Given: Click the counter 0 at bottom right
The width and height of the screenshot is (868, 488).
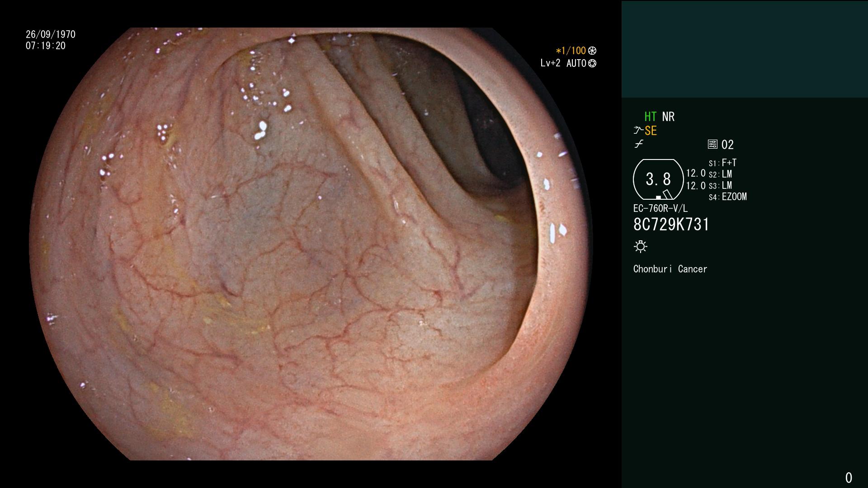Looking at the screenshot, I should (849, 478).
